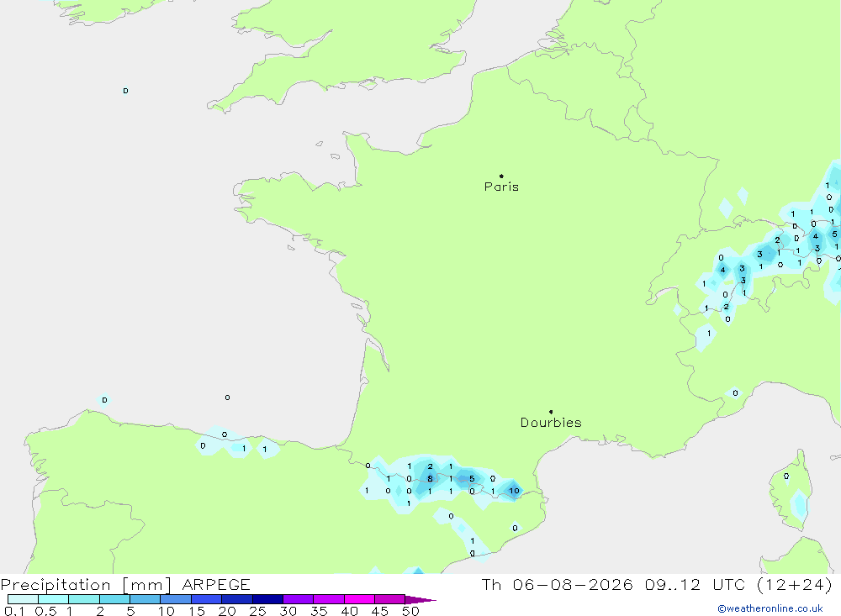The height and width of the screenshot is (616, 841).
Task: Click the '10' precipitation value on the map
Action: (x=514, y=491)
